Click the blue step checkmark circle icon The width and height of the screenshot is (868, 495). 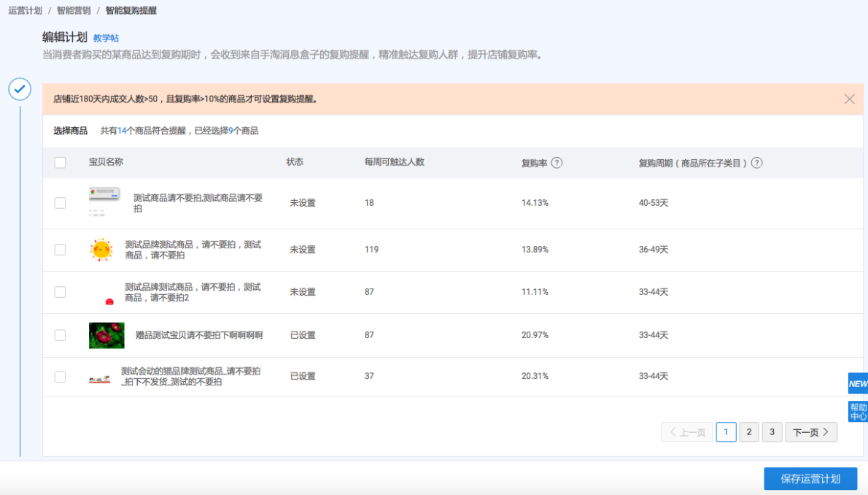20,88
